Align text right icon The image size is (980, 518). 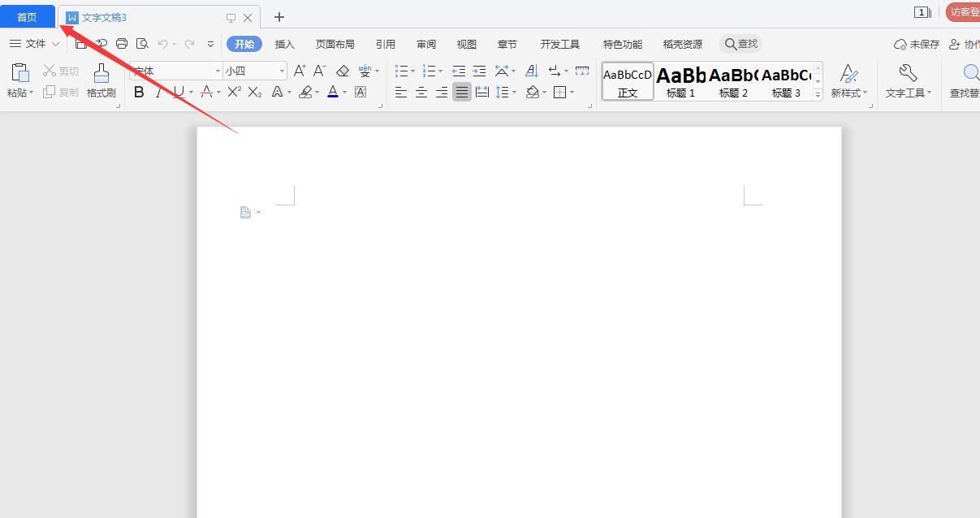point(442,93)
